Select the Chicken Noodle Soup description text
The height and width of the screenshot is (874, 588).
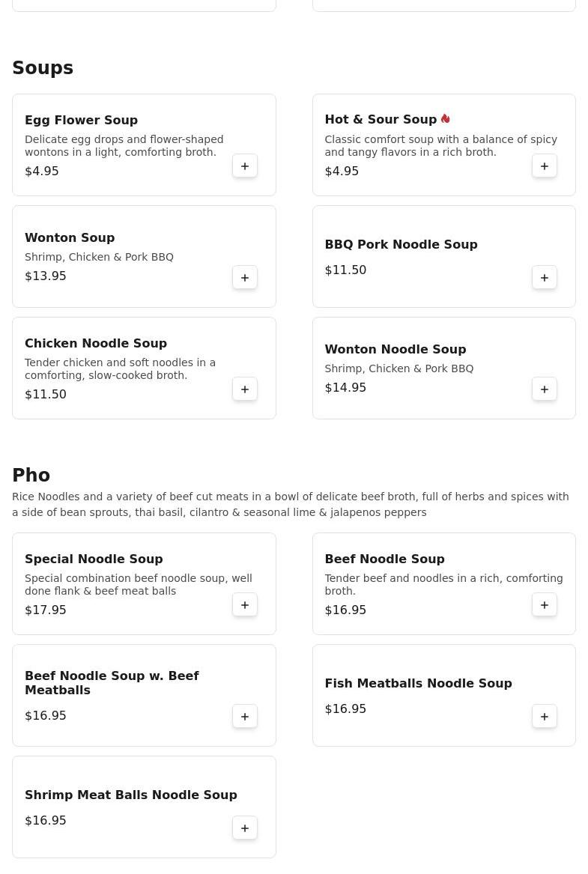pyautogui.click(x=120, y=369)
